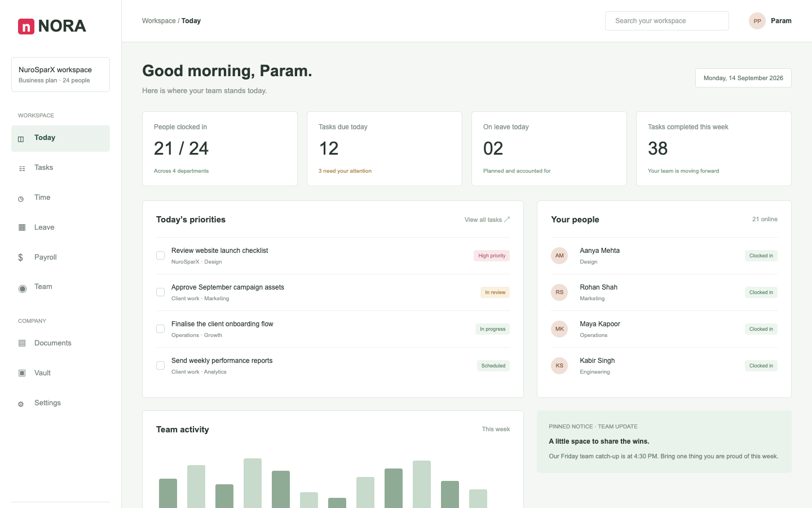Open the People clocked in card
Screen dimensions: 812x508
coord(220,148)
